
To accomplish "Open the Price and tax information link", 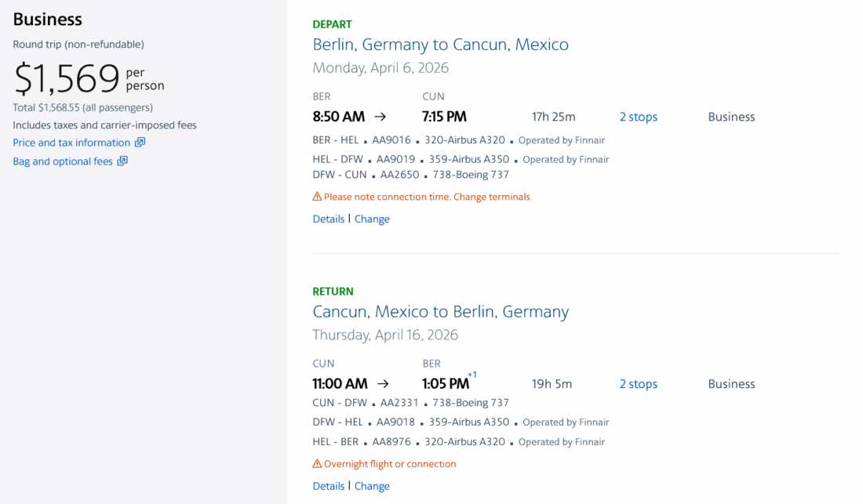I will tap(71, 143).
